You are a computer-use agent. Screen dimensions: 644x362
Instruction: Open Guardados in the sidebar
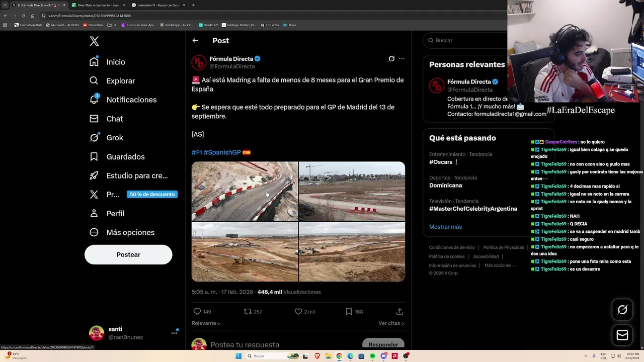pos(117,157)
